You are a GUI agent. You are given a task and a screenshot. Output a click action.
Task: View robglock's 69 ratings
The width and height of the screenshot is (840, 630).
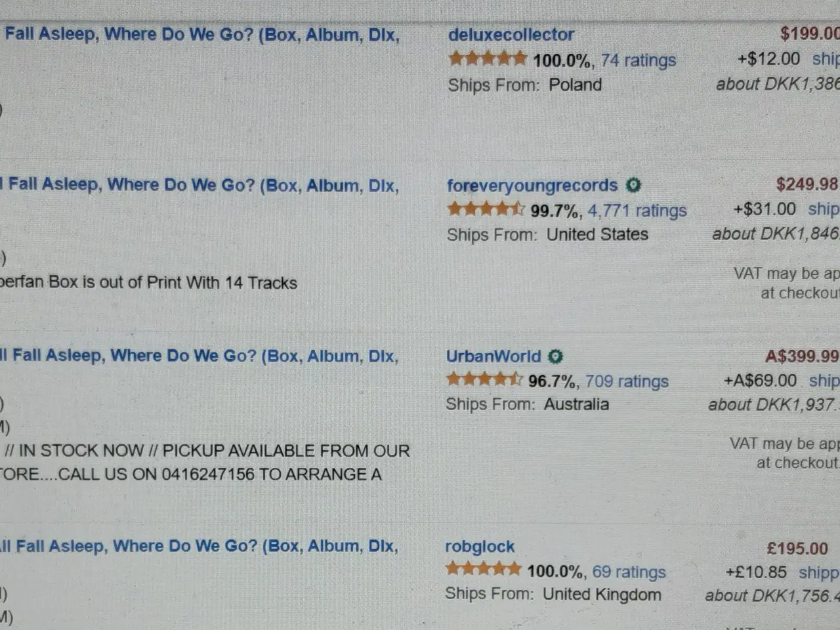[x=629, y=572]
